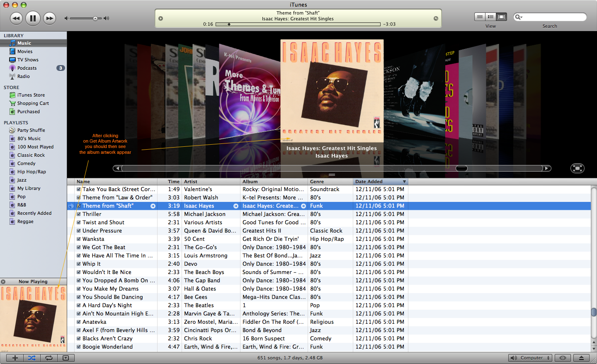Open Shopping Cart
597x364 pixels.
pyautogui.click(x=33, y=103)
